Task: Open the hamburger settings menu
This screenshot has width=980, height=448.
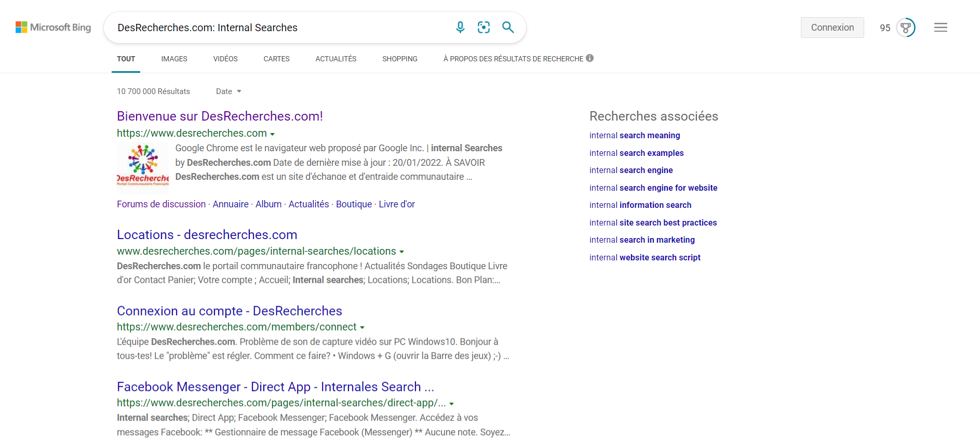Action: pos(941,28)
